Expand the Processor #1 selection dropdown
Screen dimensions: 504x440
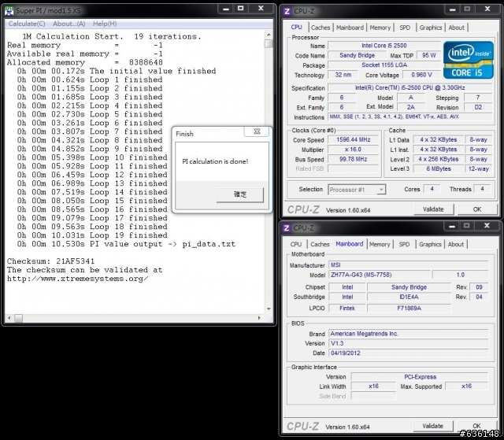tap(381, 190)
